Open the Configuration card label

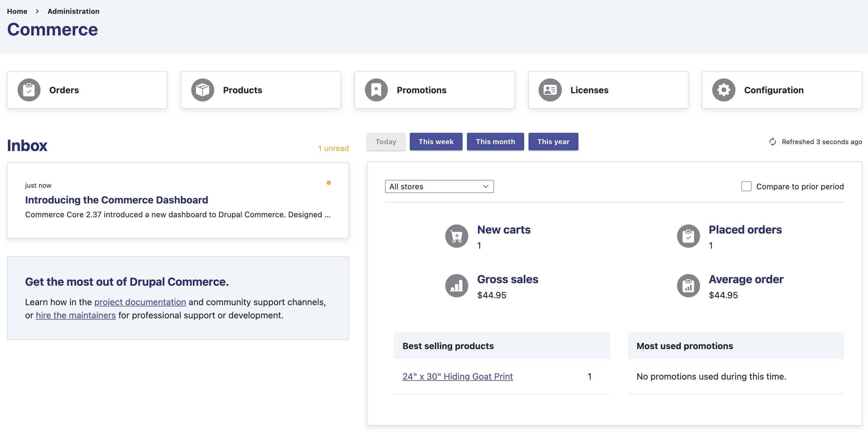tap(774, 90)
